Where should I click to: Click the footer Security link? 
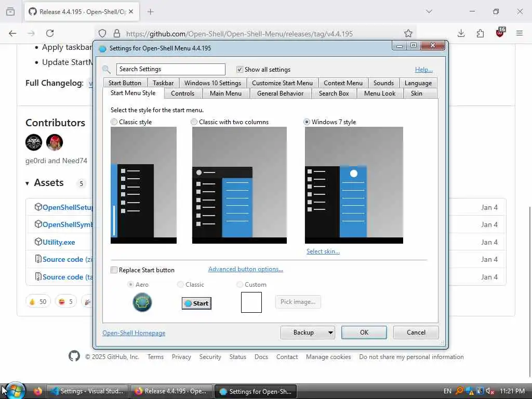click(210, 357)
